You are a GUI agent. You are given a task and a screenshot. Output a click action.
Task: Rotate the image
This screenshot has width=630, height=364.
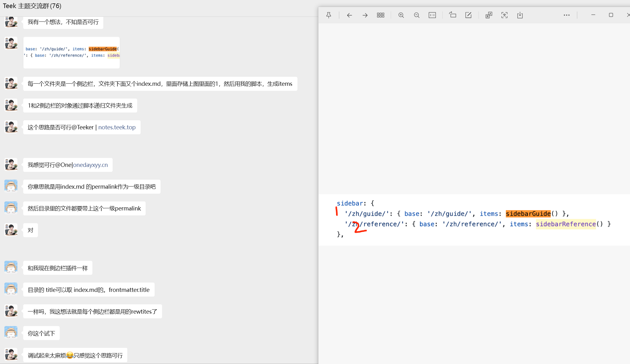click(x=453, y=15)
